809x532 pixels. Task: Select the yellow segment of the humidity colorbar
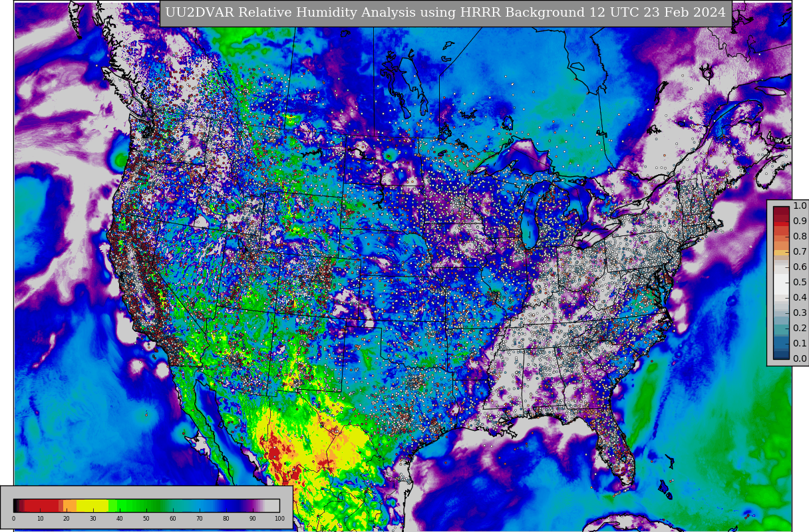tap(92, 505)
